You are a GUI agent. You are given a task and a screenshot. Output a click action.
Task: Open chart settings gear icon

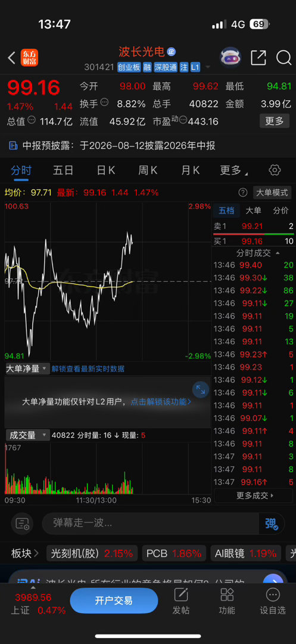pyautogui.click(x=275, y=170)
